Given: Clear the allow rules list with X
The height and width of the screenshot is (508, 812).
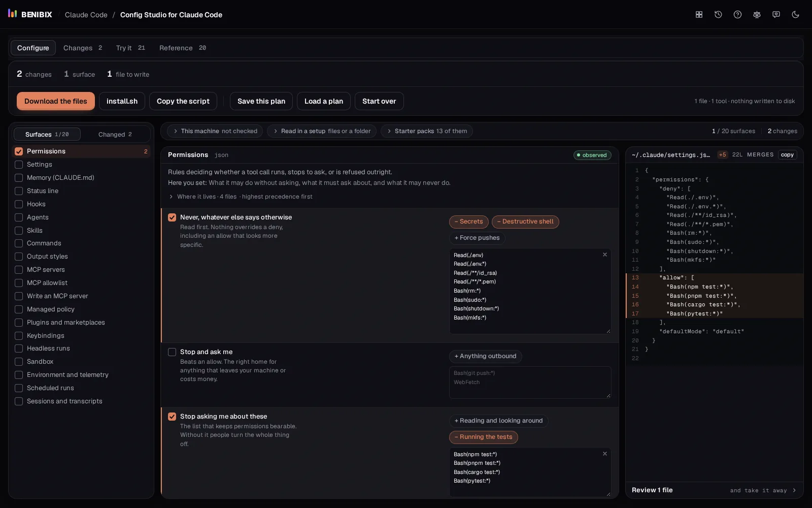Looking at the screenshot, I should coord(604,454).
